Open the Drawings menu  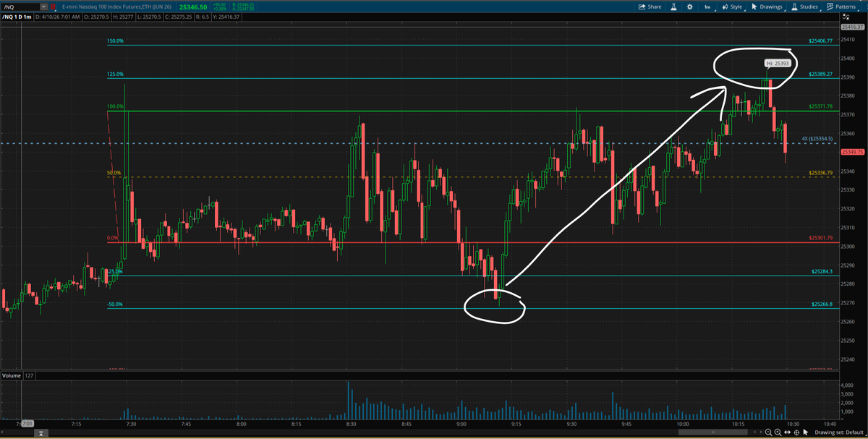[x=767, y=7]
